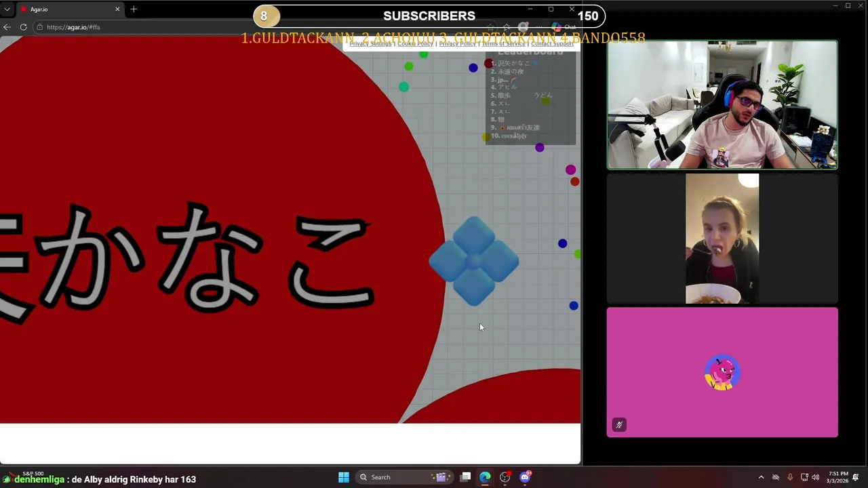This screenshot has height=488, width=868.
Task: Open the tab list dropdown arrow
Action: (7, 9)
